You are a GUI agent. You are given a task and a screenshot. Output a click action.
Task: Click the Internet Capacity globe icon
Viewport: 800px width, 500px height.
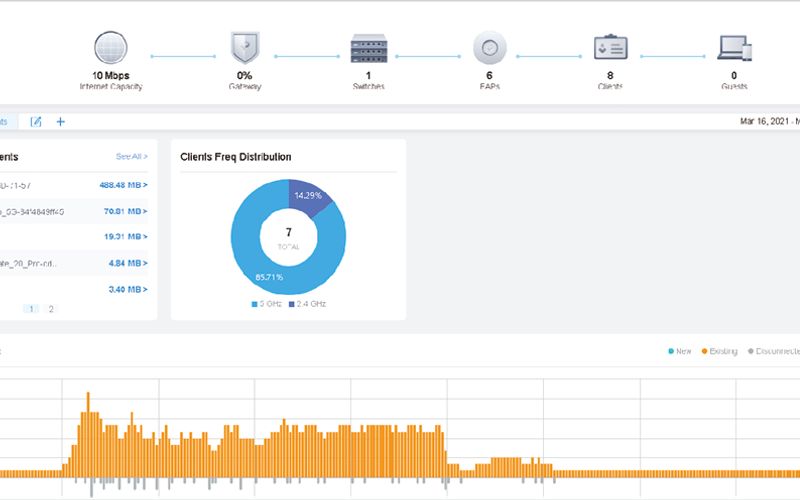(111, 47)
